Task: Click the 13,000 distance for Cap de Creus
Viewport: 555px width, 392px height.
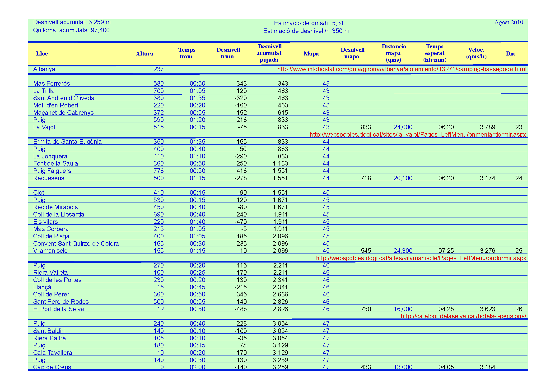Action: click(403, 367)
